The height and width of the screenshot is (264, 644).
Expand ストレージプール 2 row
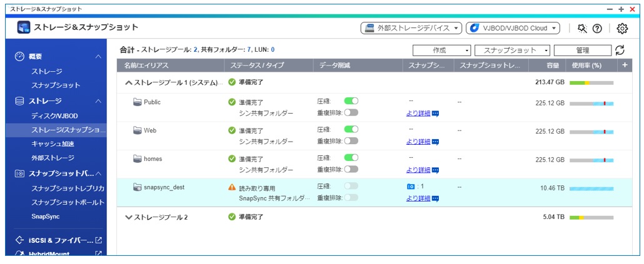click(129, 217)
